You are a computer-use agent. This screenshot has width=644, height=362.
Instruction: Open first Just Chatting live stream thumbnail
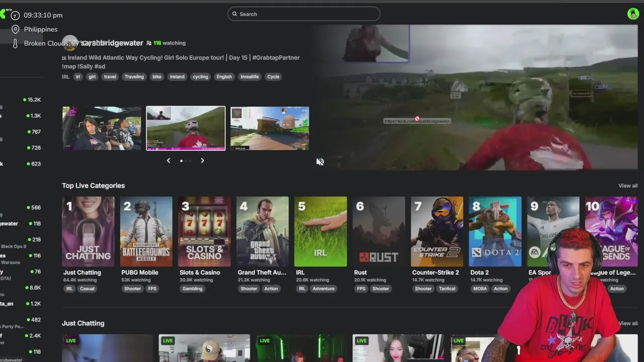(x=108, y=348)
